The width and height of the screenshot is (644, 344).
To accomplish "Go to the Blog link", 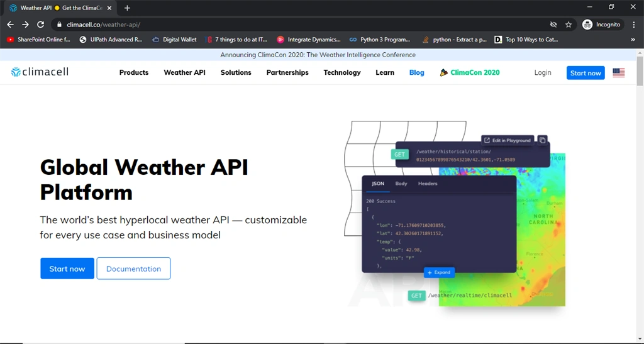I will pos(416,73).
